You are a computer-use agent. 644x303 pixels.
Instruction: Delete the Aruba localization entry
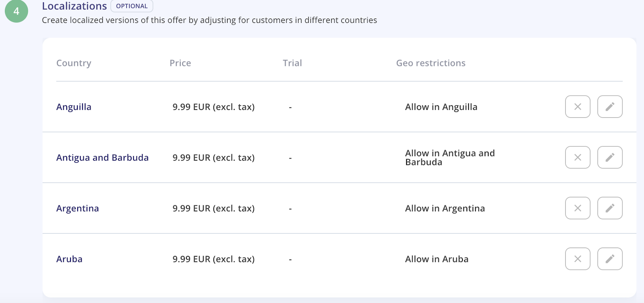578,259
